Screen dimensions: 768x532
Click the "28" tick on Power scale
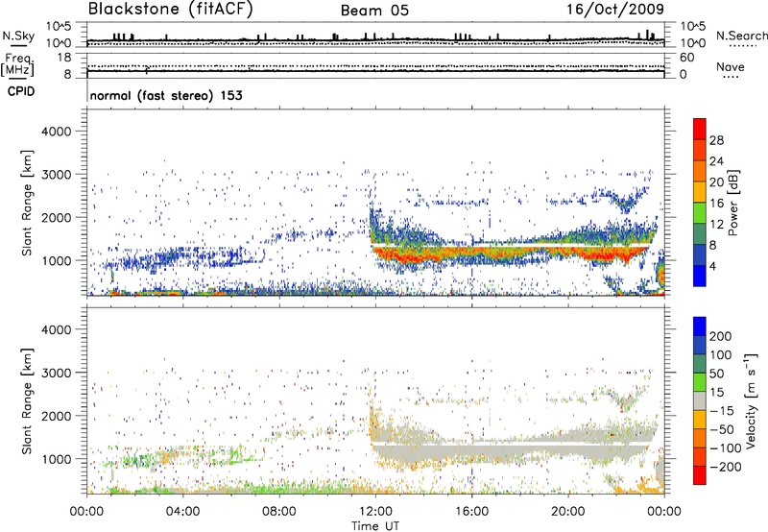pos(716,140)
